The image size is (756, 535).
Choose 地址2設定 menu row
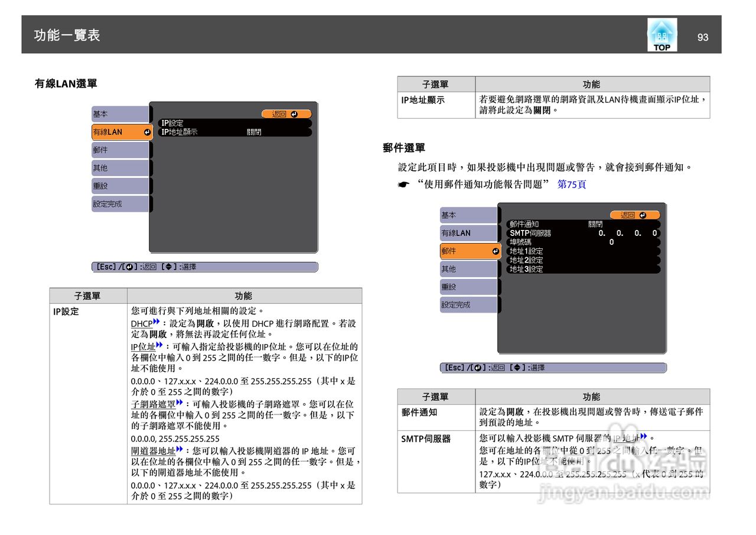(x=584, y=260)
